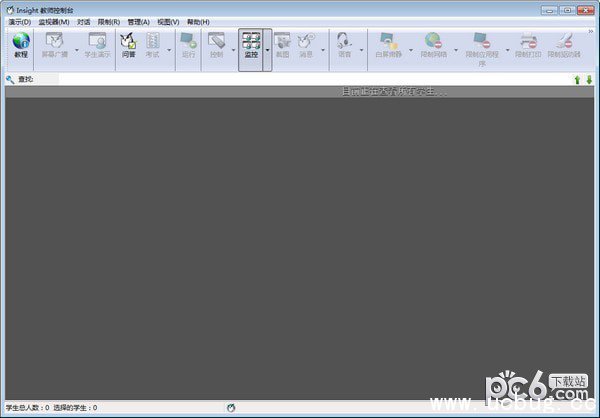Open the 演示(D) menu
600x418 pixels.
click(20, 21)
